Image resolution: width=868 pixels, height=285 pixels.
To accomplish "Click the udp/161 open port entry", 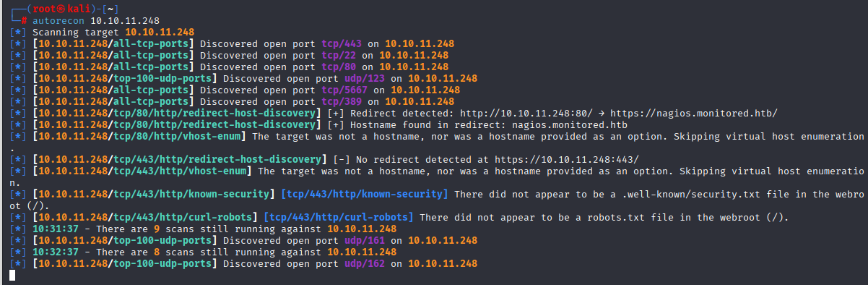I will pos(367,240).
